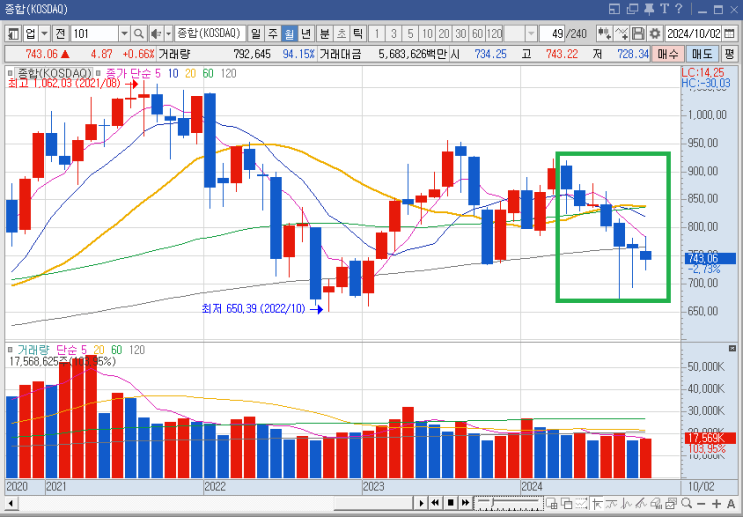
Task: Click the stop button in playback controls
Action: (x=451, y=503)
